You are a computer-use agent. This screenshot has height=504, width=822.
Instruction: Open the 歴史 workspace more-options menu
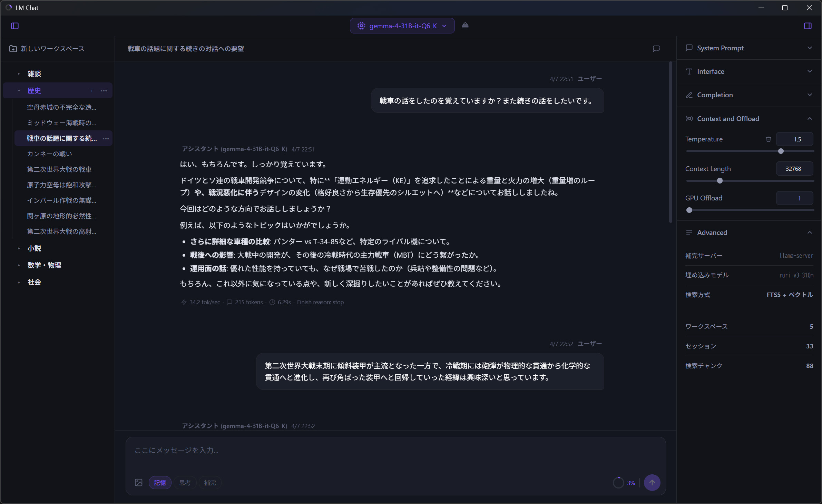[x=104, y=91]
